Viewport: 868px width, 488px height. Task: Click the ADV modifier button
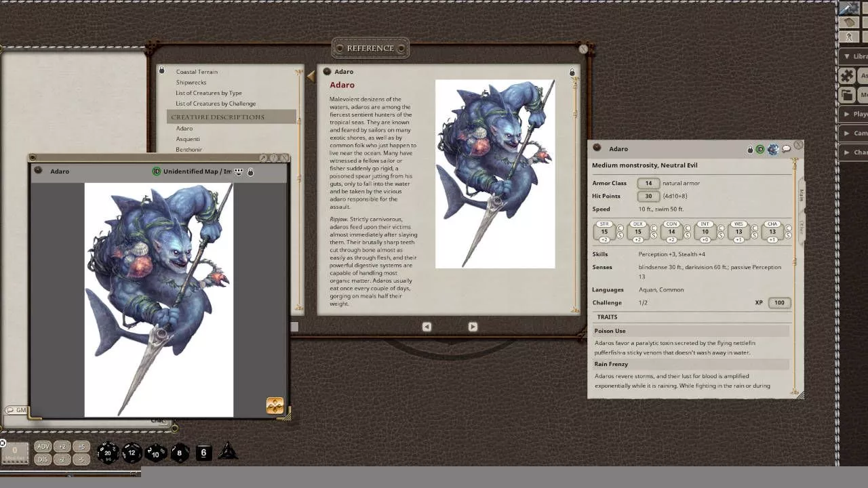click(43, 447)
